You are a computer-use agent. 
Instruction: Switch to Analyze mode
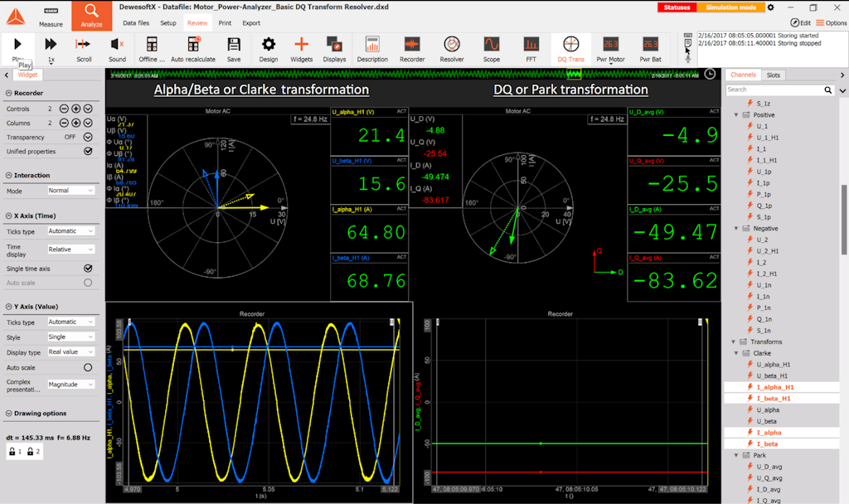[91, 16]
